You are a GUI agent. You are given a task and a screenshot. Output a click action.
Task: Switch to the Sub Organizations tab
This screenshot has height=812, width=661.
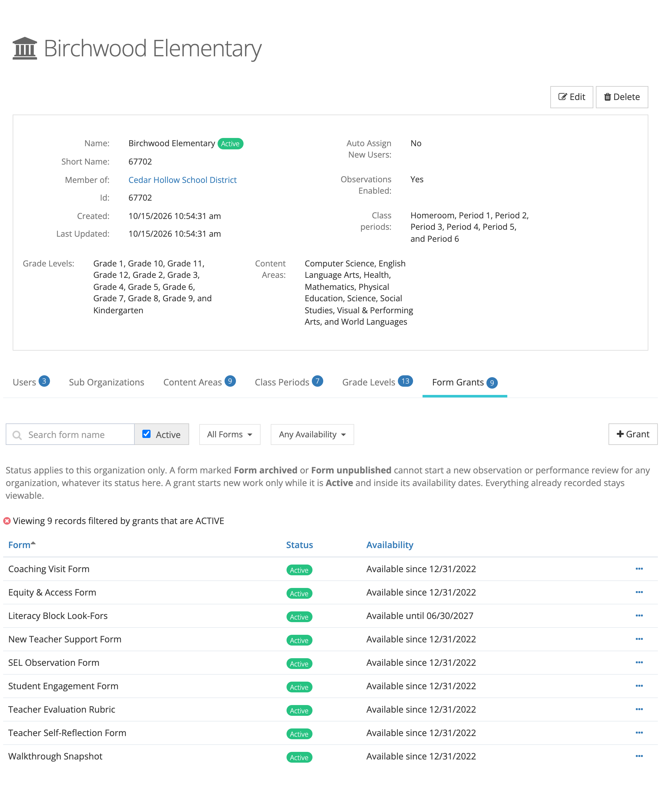[107, 382]
